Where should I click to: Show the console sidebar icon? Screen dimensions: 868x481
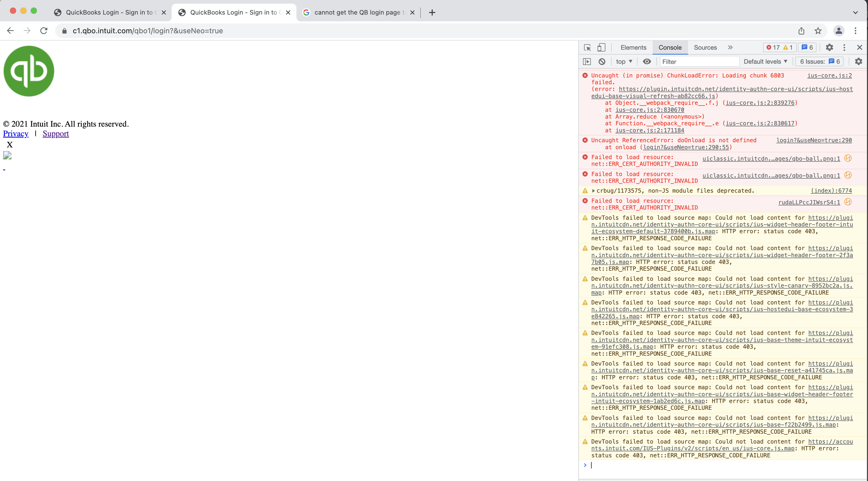587,62
